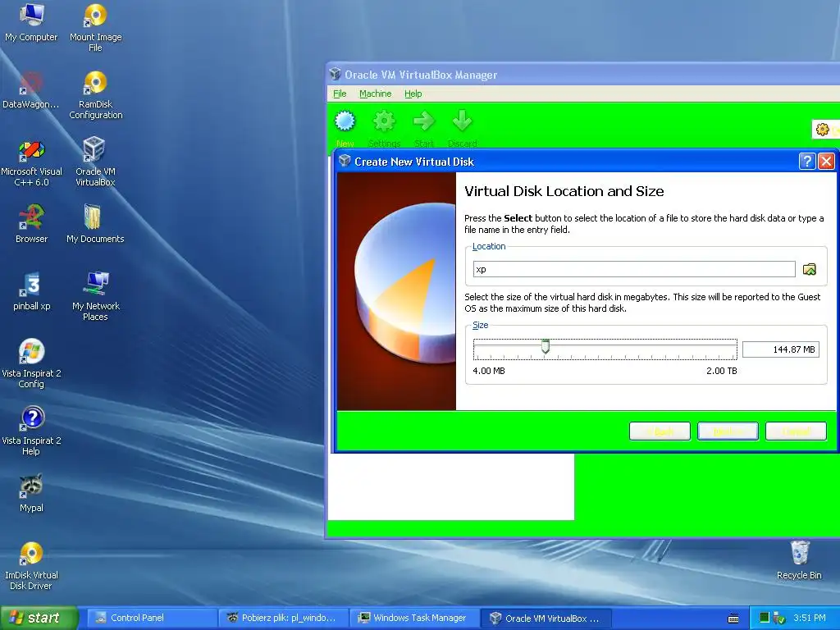Click the Back button in disk wizard
Screen dimensions: 840x630
660,431
